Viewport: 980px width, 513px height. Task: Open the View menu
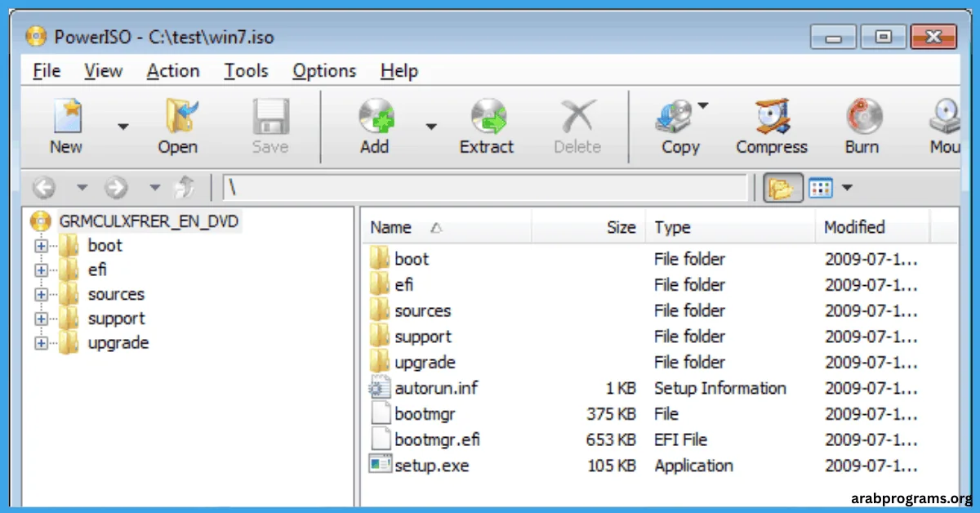(x=103, y=71)
